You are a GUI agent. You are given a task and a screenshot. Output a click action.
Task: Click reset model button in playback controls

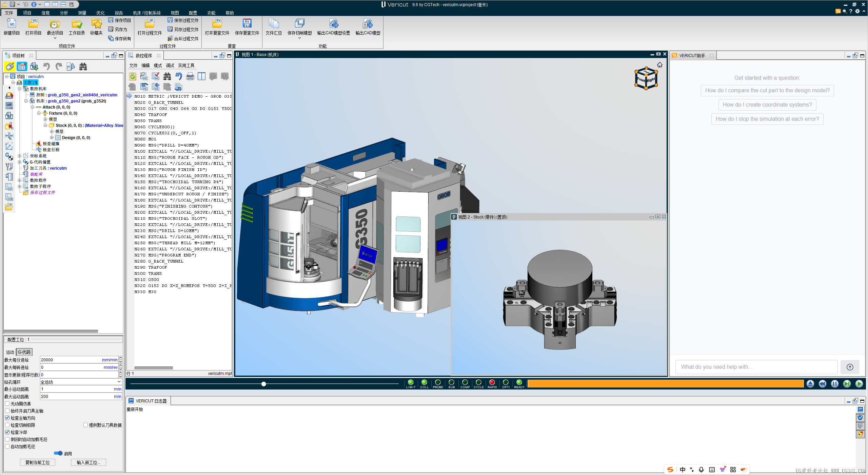pos(810,384)
